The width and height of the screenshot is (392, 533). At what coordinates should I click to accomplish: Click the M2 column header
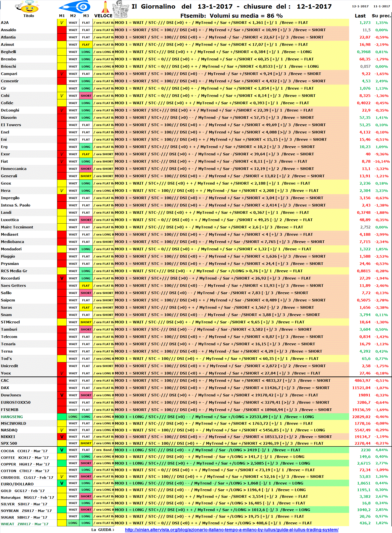click(x=73, y=16)
